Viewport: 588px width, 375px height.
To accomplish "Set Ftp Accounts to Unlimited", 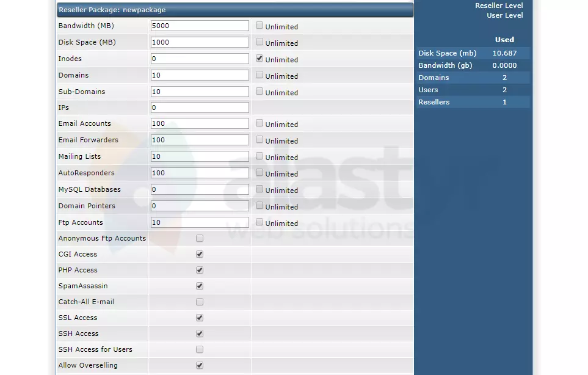I will coord(259,222).
